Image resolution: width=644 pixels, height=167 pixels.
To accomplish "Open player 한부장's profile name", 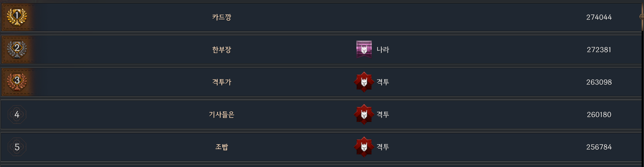I will [221, 50].
